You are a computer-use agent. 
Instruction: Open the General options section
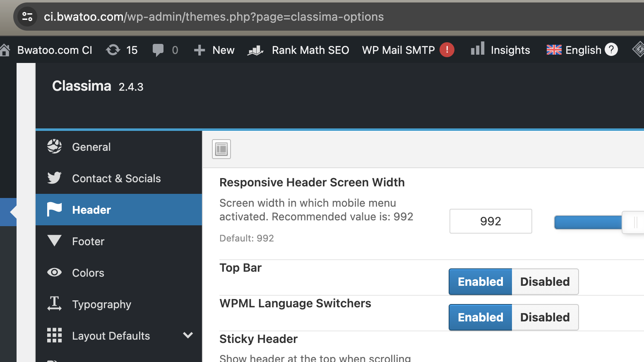coord(119,147)
